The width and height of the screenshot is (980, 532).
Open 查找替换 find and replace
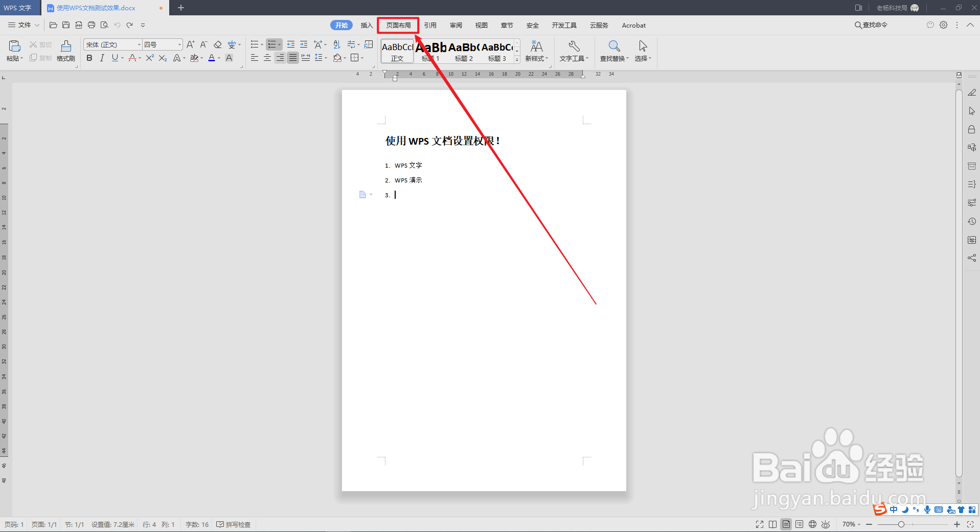coord(614,51)
